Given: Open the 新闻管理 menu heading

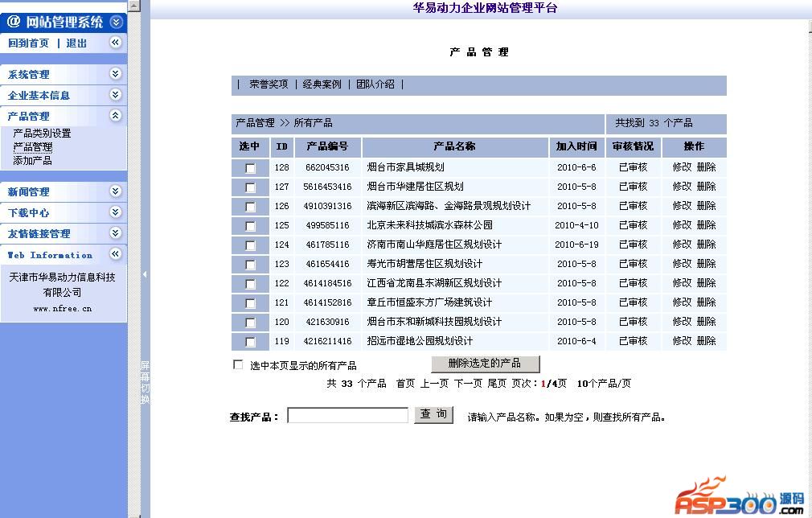Looking at the screenshot, I should pyautogui.click(x=28, y=192).
